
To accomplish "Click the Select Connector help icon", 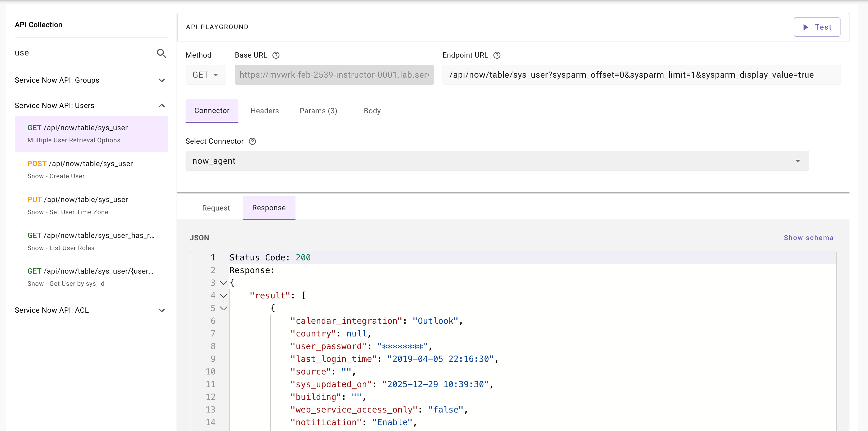I will coord(252,141).
